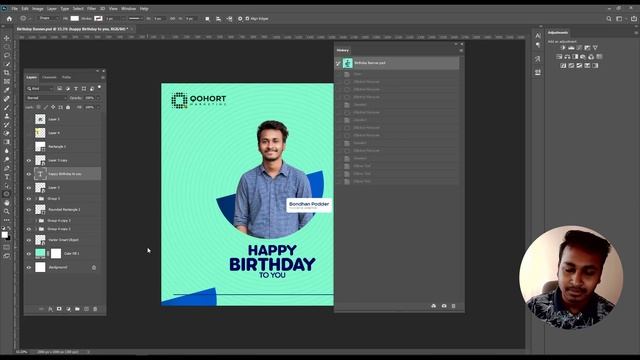Open the Shape mode dropdown in options bar
The width and height of the screenshot is (640, 360).
[48, 18]
